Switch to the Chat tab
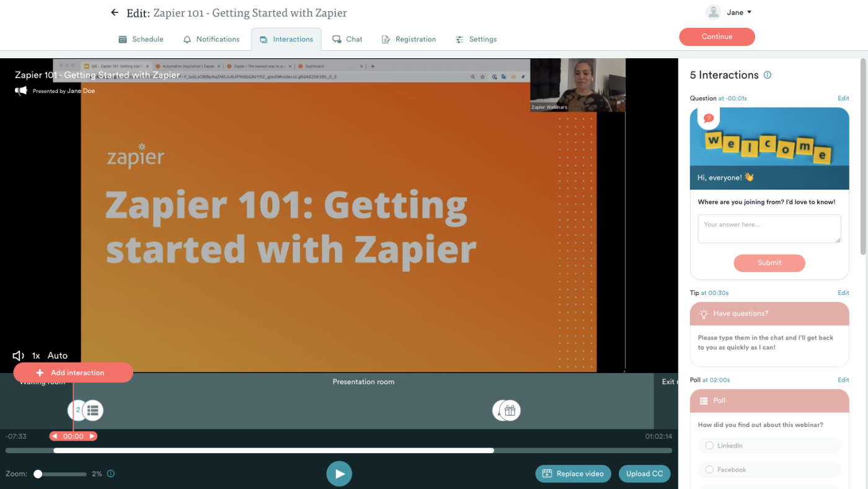Viewport: 868px width, 489px height. (347, 39)
